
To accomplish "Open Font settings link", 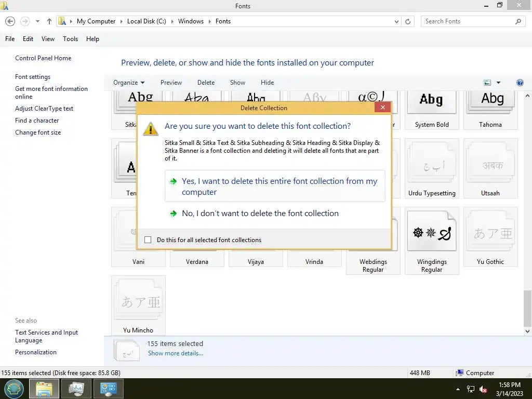I will point(33,77).
